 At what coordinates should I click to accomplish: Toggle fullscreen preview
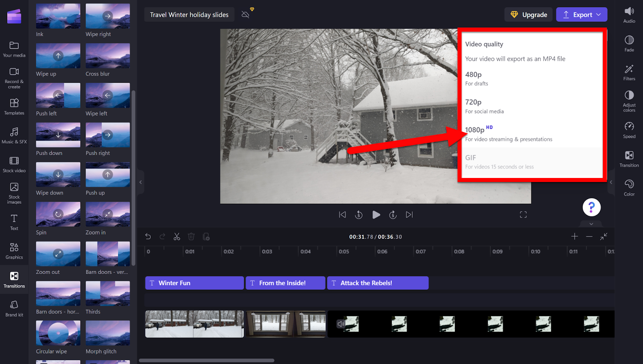(x=523, y=215)
